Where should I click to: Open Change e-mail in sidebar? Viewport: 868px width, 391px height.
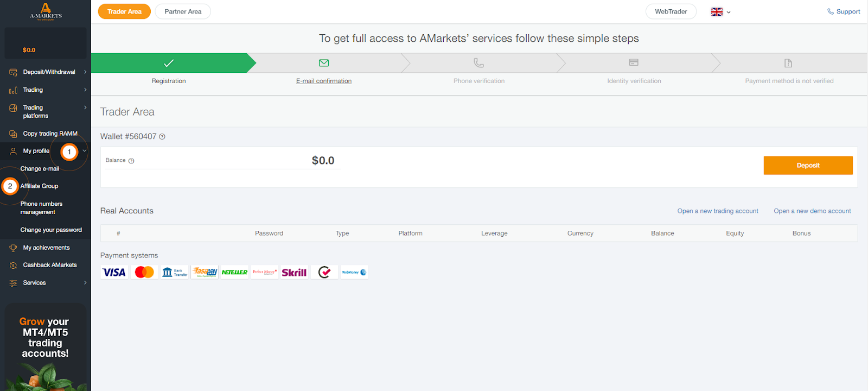[x=40, y=169]
